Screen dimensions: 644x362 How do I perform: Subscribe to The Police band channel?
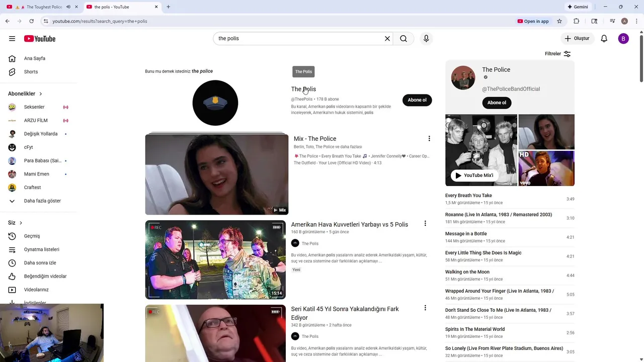tap(497, 103)
